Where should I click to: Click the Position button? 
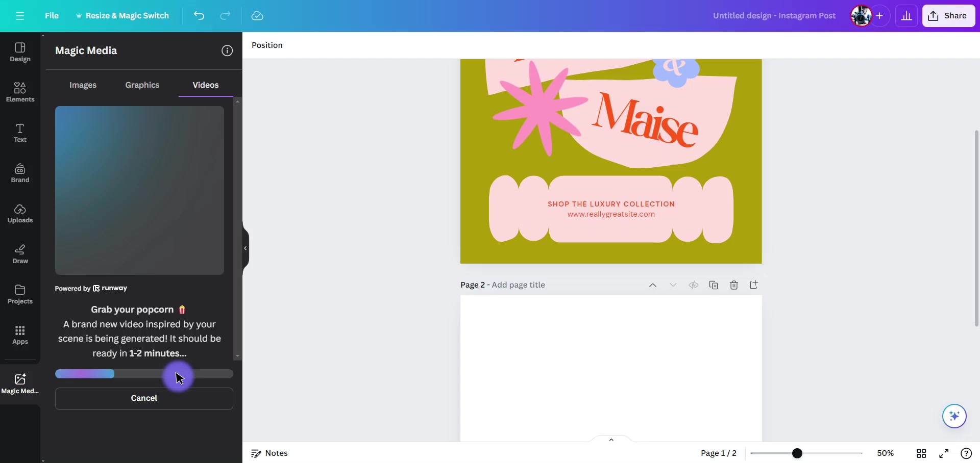tap(267, 45)
